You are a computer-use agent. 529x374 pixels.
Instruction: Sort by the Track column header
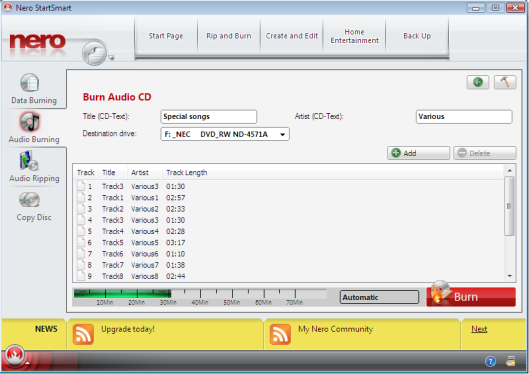tap(86, 173)
